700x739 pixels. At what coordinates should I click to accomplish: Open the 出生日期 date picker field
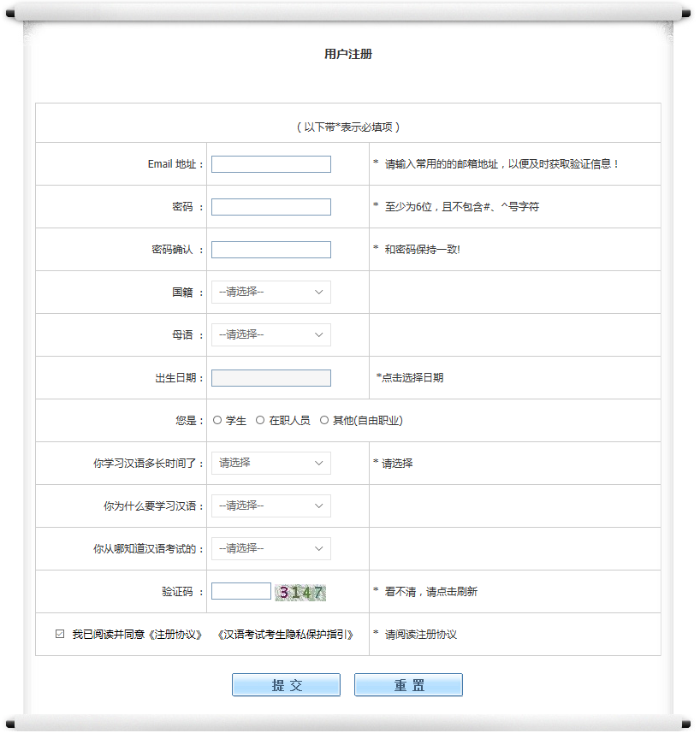tap(270, 378)
